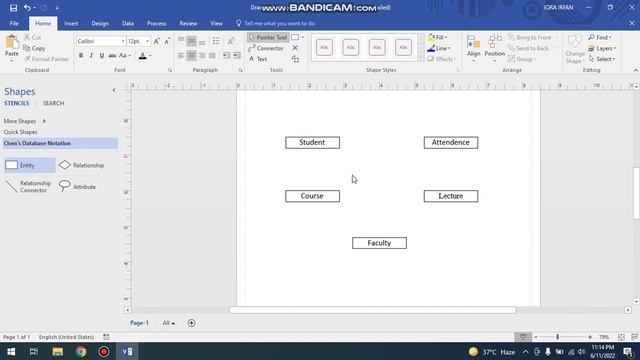Activate the Pointer Tool
The width and height of the screenshot is (640, 360).
pyautogui.click(x=268, y=37)
